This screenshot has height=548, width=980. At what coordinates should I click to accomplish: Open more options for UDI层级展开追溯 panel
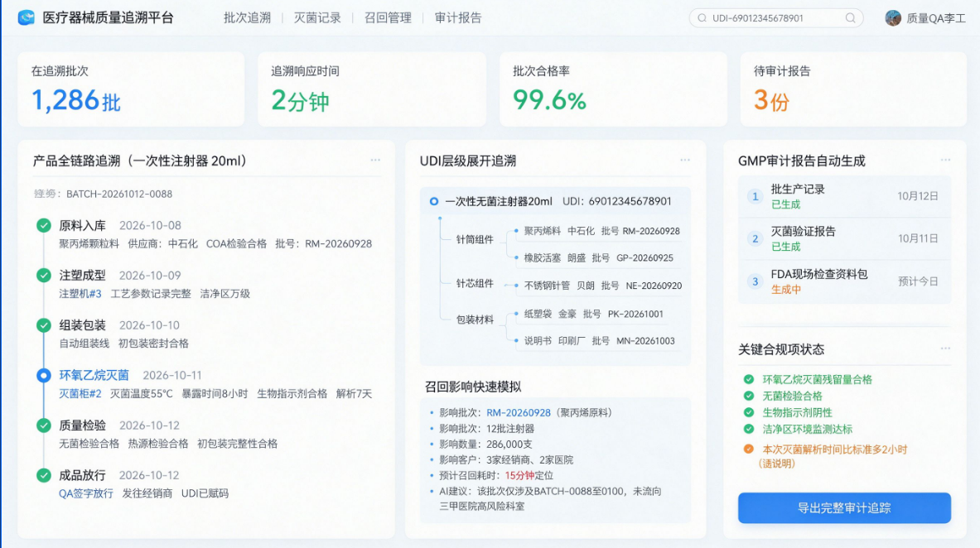pos(685,160)
